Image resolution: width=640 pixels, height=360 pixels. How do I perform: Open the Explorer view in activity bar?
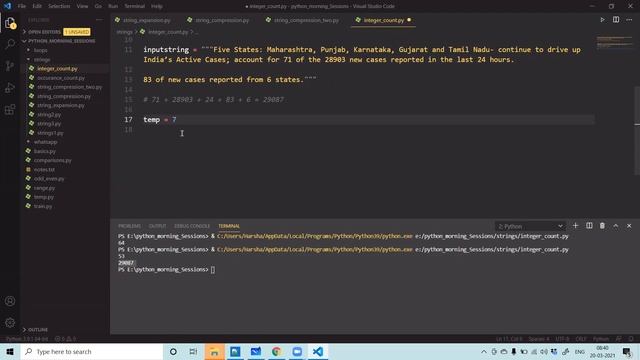pos(10,23)
